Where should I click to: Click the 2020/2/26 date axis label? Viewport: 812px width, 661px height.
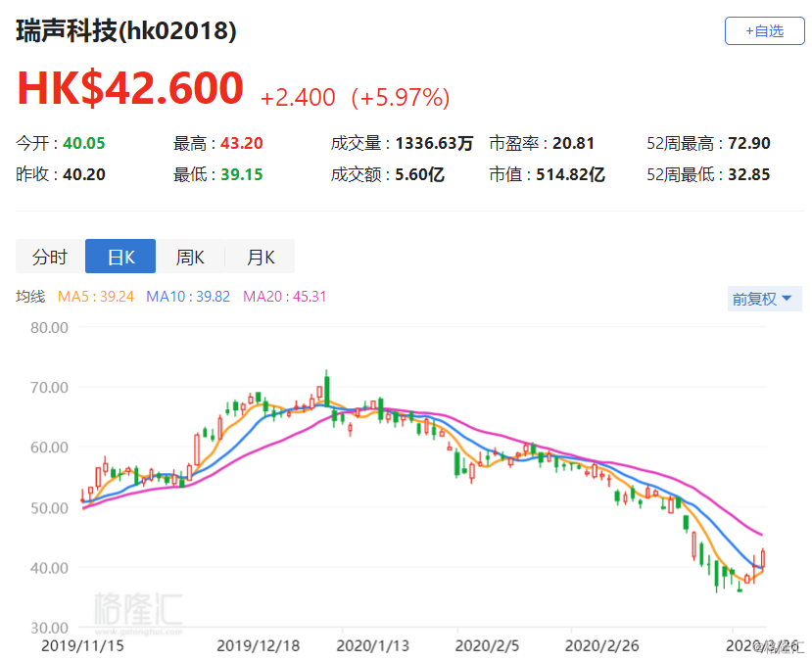coord(601,646)
